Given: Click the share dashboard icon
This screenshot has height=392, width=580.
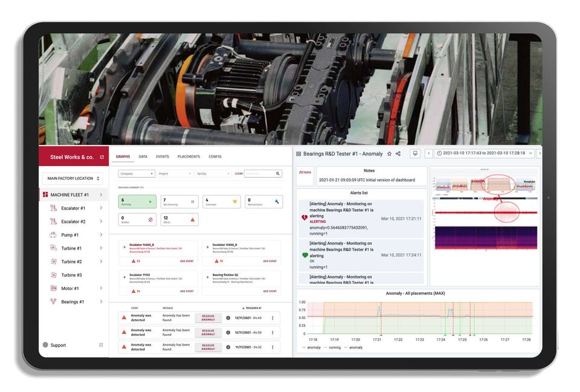Looking at the screenshot, I should point(398,153).
